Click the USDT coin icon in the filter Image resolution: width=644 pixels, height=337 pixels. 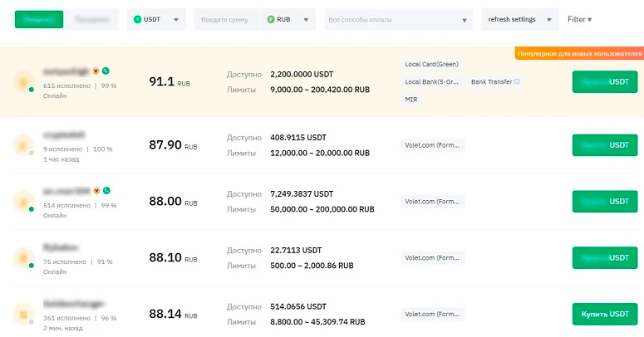point(138,19)
